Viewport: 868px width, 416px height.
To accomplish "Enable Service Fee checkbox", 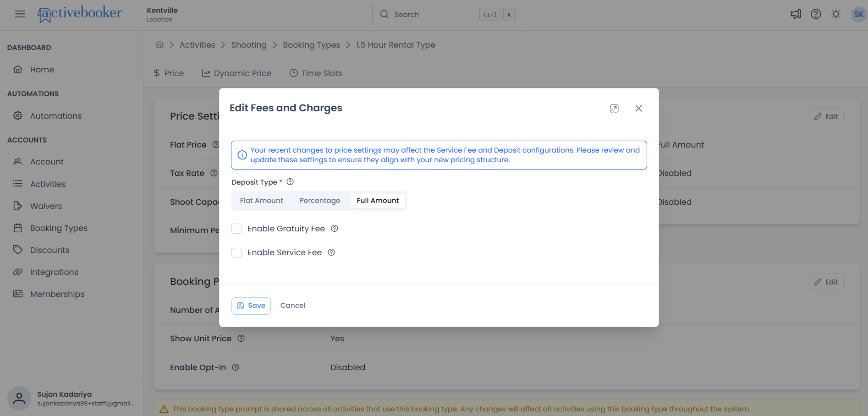I will coord(236,252).
